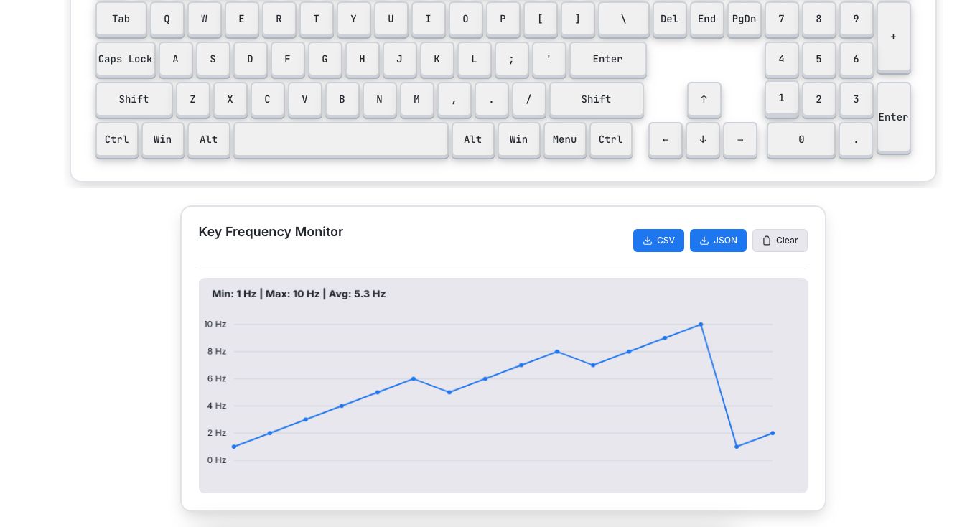Image resolution: width=980 pixels, height=527 pixels.
Task: Clear the key frequency monitor
Action: (780, 241)
